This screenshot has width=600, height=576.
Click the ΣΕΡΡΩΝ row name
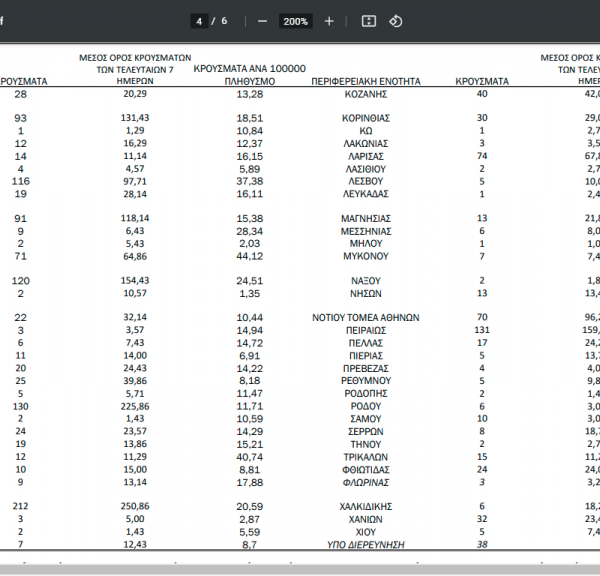pyautogui.click(x=366, y=432)
